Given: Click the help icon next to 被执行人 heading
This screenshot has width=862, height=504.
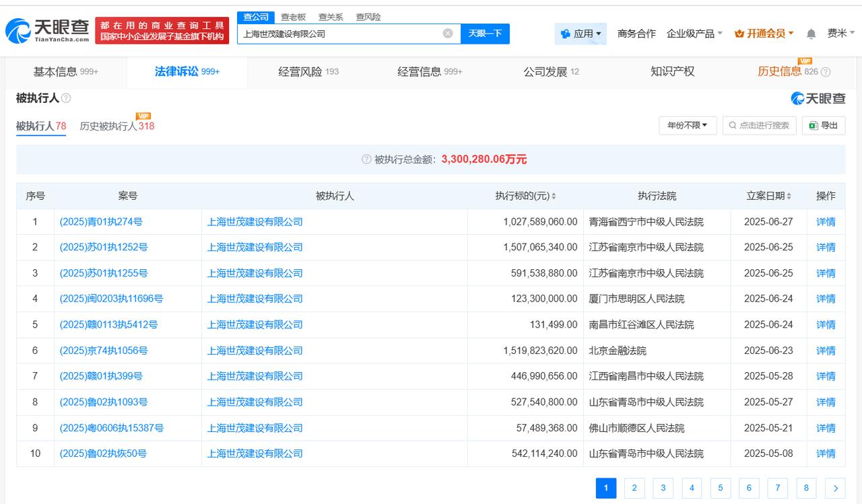Looking at the screenshot, I should pyautogui.click(x=66, y=98).
